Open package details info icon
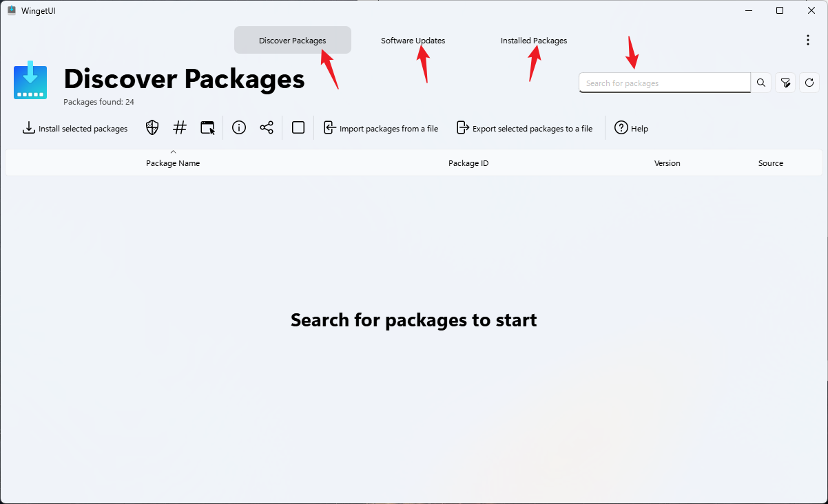Viewport: 828px width, 504px height. point(239,128)
